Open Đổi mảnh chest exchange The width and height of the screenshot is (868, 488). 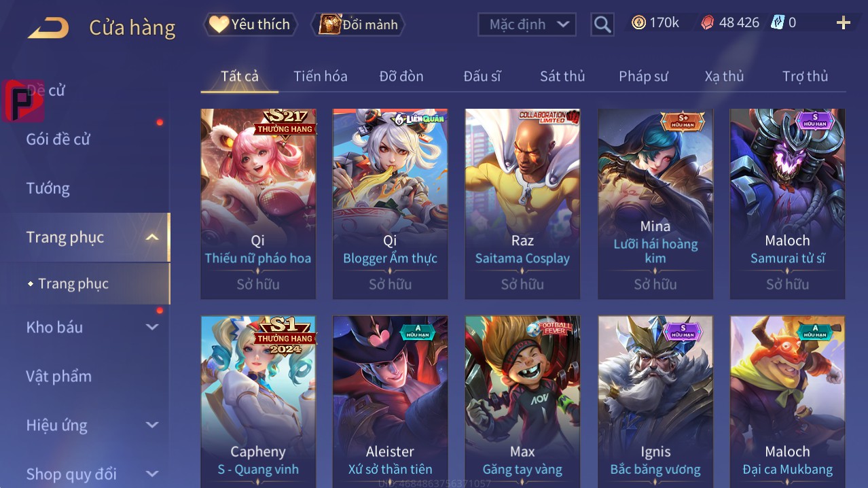tap(358, 24)
